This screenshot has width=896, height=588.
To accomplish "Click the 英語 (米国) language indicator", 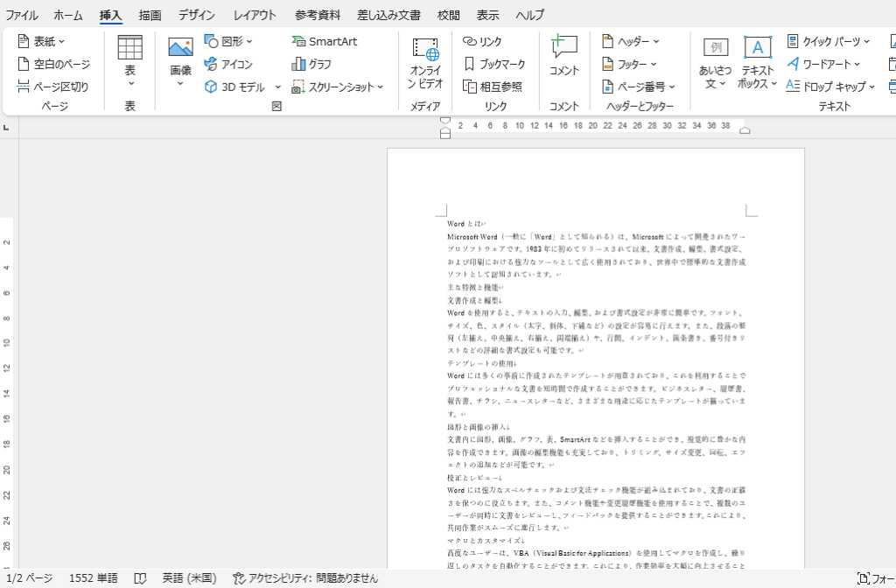I will coord(189,578).
